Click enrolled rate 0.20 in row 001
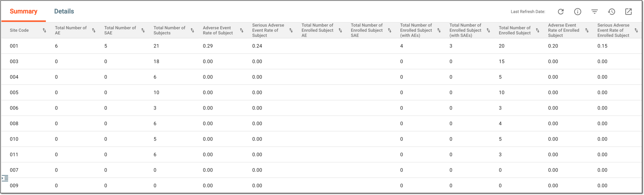Image resolution: width=644 pixels, height=195 pixels. (553, 46)
